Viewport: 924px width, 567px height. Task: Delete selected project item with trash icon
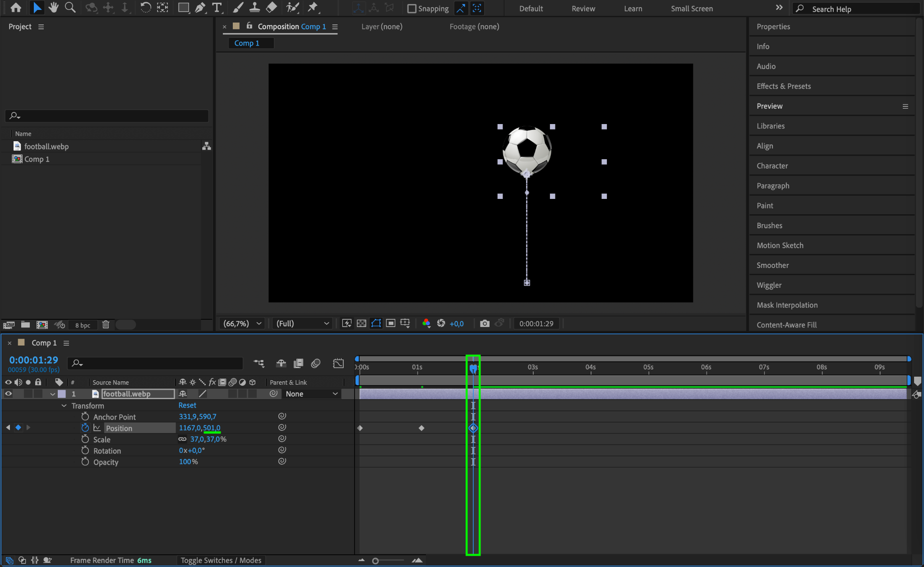(x=106, y=325)
